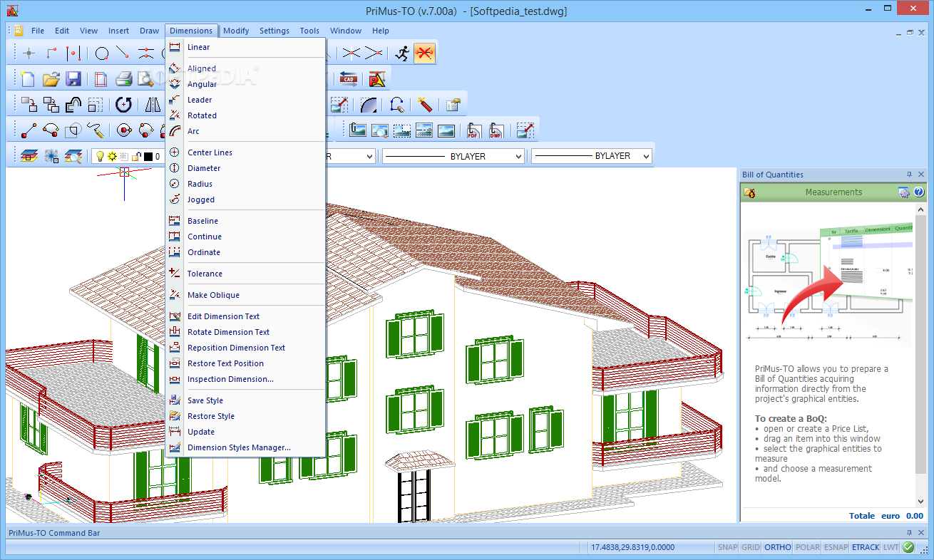Choose Linear from Dimensions menu
Image resolution: width=934 pixels, height=560 pixels.
(245, 47)
